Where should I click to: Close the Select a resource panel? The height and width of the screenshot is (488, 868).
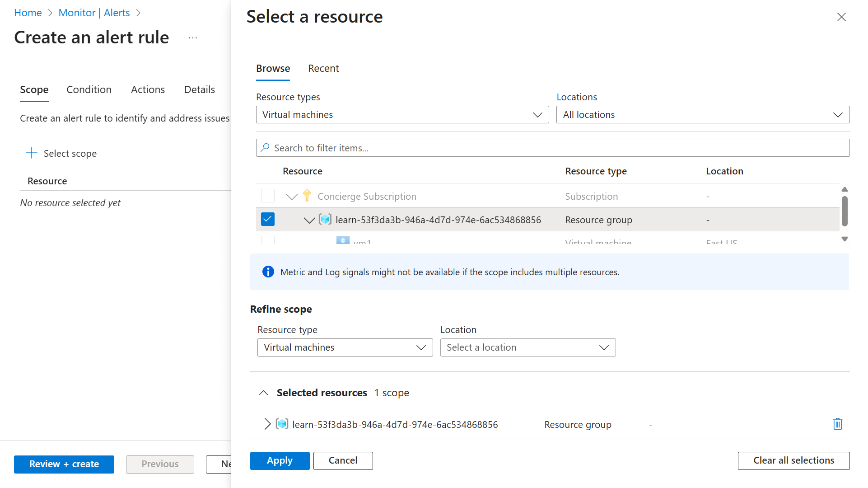pyautogui.click(x=841, y=17)
